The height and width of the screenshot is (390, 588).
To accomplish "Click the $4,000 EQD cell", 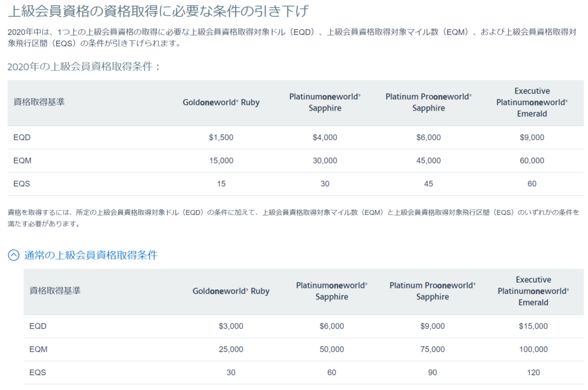I will pyautogui.click(x=325, y=138).
